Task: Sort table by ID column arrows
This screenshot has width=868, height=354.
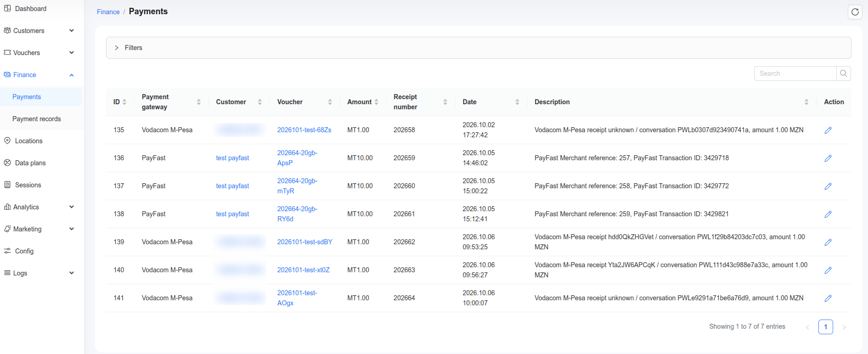Action: pyautogui.click(x=124, y=102)
